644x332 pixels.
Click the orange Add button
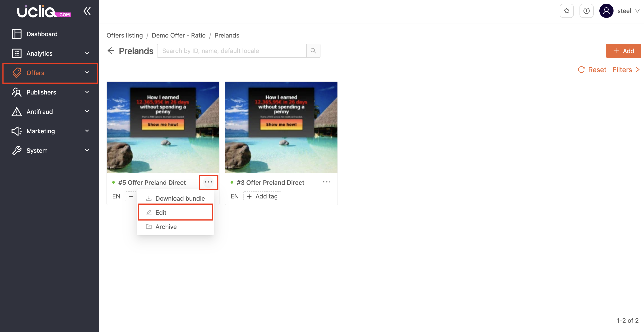pos(623,51)
